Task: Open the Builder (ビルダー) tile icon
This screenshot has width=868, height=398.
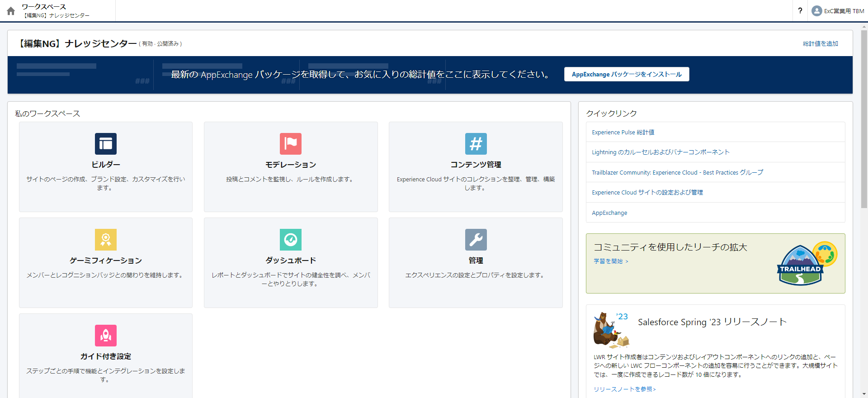Action: [106, 144]
